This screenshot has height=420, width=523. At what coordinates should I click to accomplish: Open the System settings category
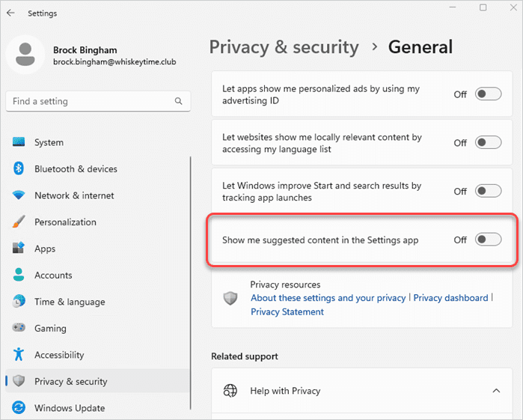point(49,142)
